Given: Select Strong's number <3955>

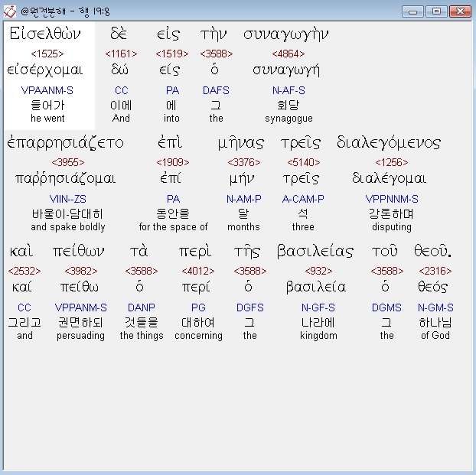Looking at the screenshot, I should (x=68, y=162).
